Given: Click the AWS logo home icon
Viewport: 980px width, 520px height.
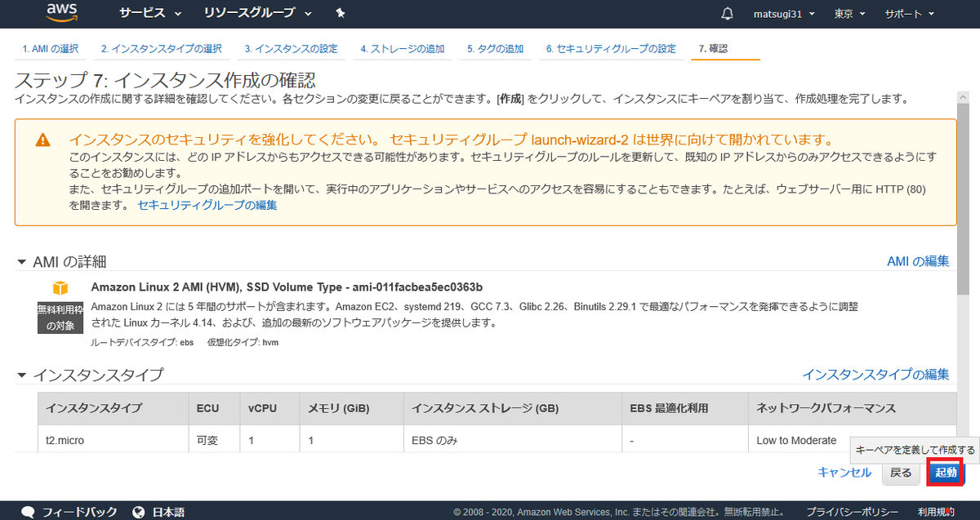Looking at the screenshot, I should (x=61, y=12).
